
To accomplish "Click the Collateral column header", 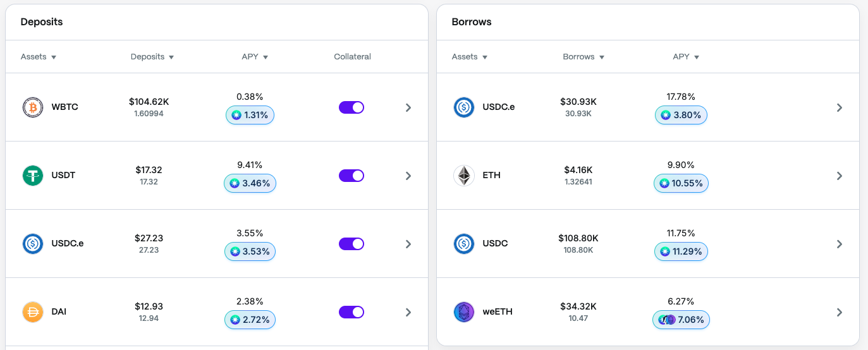I will pyautogui.click(x=352, y=57).
